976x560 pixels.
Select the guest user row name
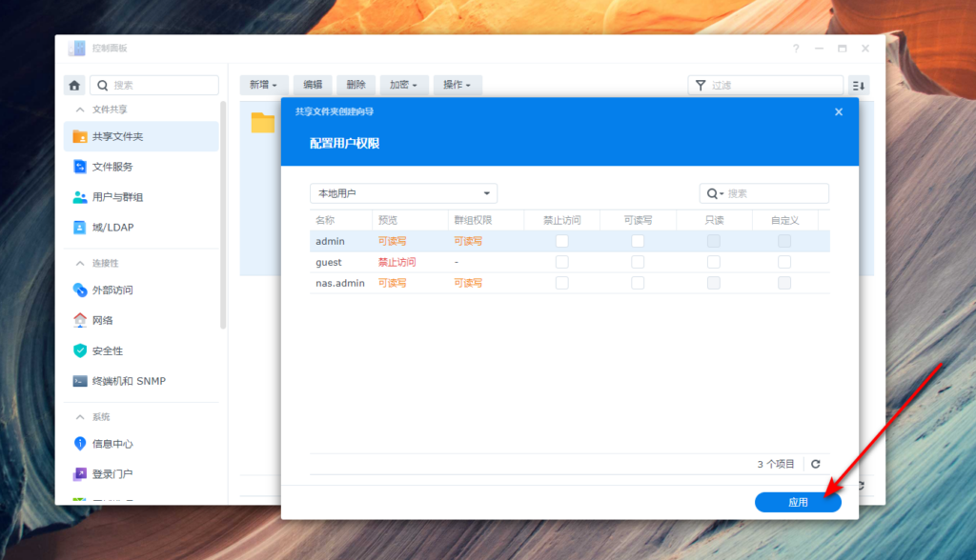329,263
